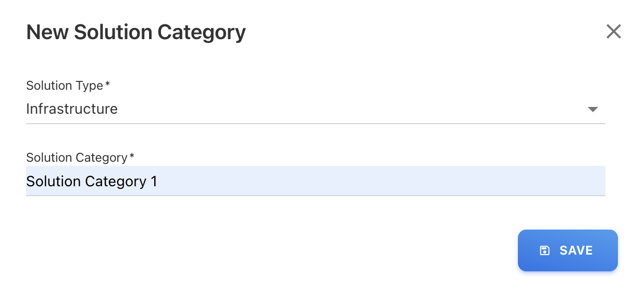
Task: Click the gray triangle caret icon
Action: [x=592, y=110]
